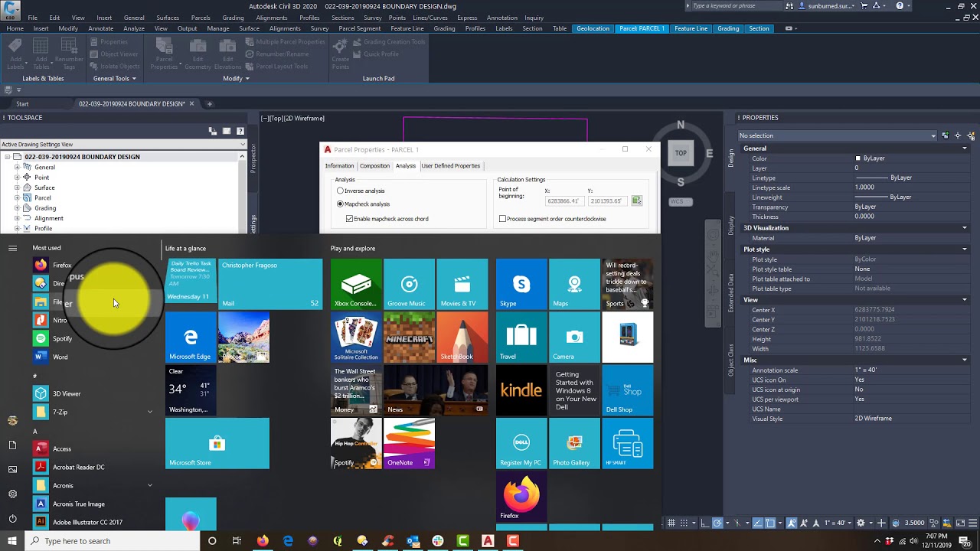
Task: Enable Process segment order counterclockwise
Action: (x=502, y=219)
